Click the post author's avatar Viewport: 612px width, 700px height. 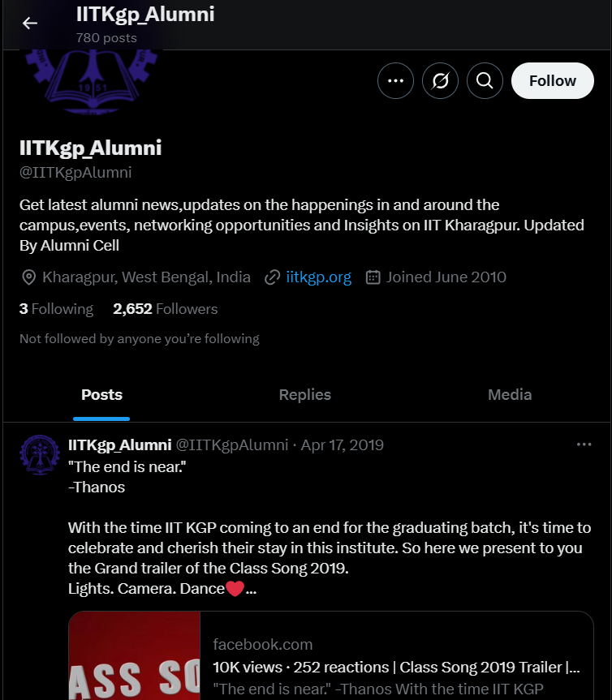pyautogui.click(x=40, y=455)
